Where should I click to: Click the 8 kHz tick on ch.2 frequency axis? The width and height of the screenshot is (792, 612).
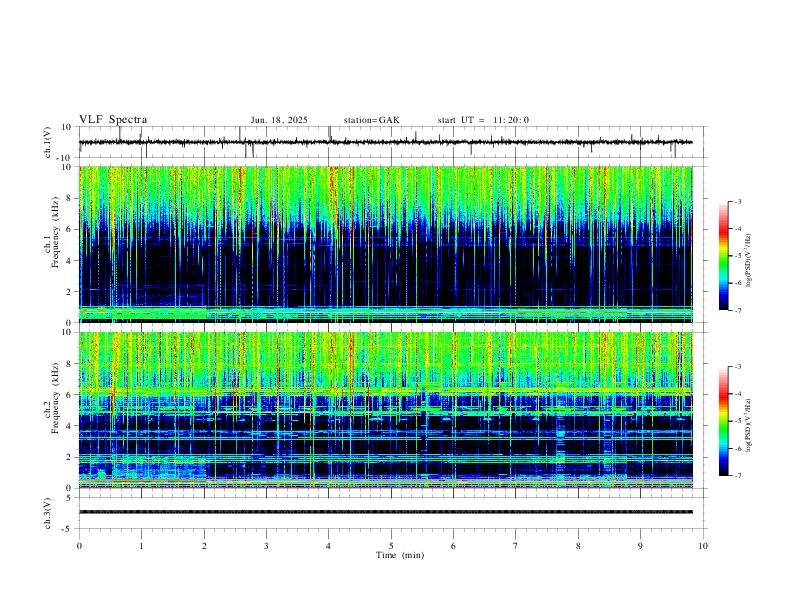pyautogui.click(x=71, y=364)
